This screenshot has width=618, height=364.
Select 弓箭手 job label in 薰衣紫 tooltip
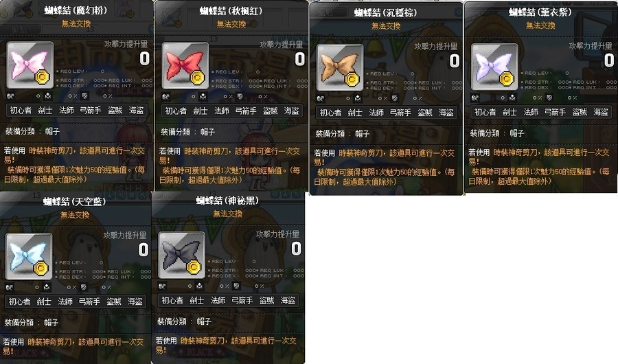(555, 112)
